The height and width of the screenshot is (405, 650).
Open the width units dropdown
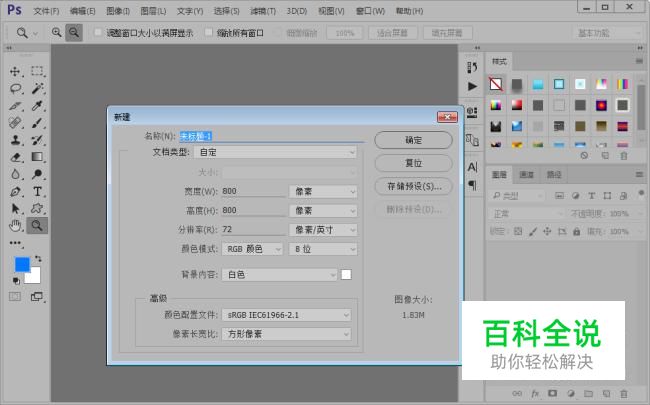[323, 192]
